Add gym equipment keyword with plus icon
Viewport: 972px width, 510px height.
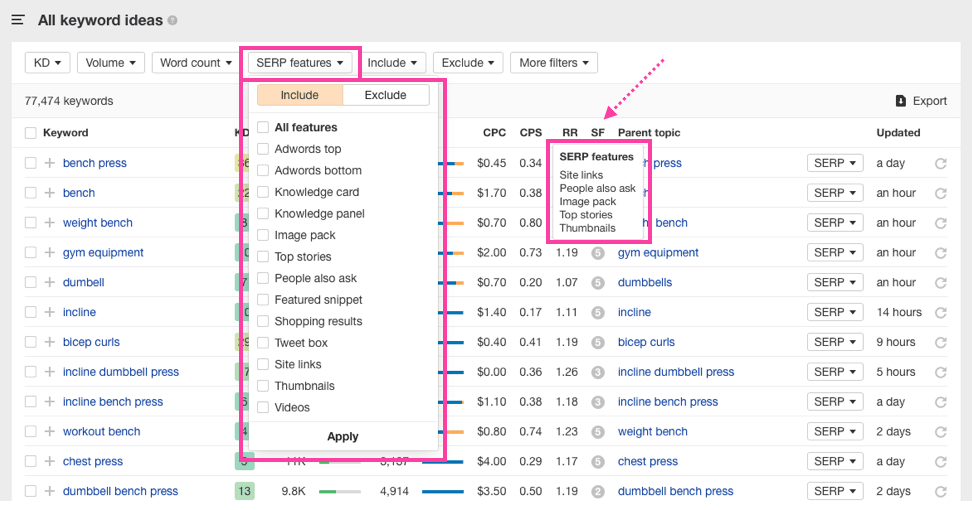(x=50, y=252)
